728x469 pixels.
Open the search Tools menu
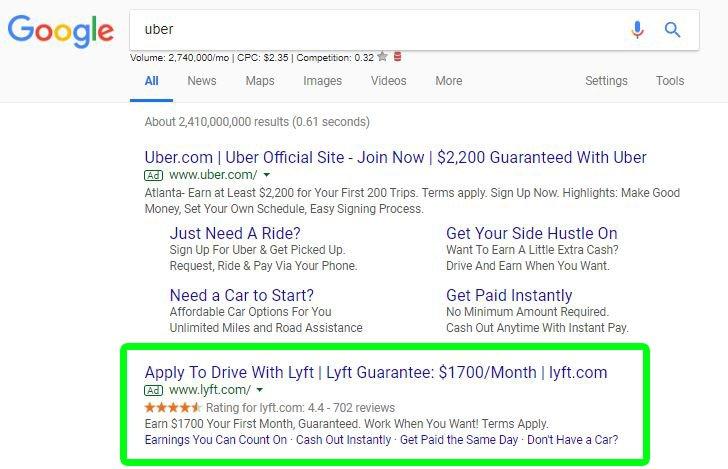coord(670,81)
